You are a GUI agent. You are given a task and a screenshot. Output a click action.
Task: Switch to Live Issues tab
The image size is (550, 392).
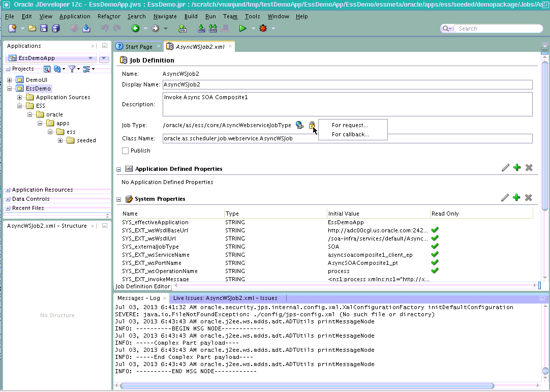(225, 298)
